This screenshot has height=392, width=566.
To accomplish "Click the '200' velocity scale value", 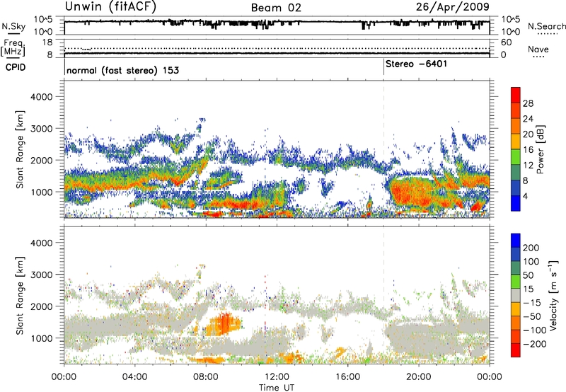I will click(531, 248).
